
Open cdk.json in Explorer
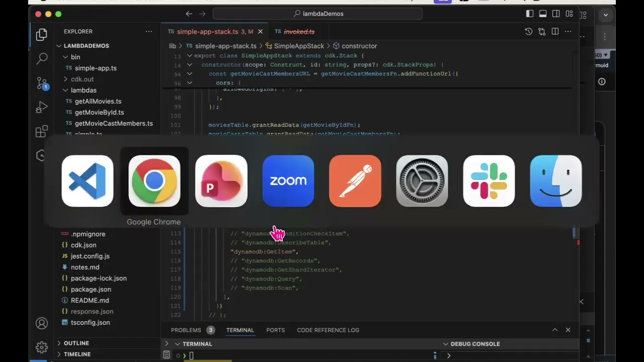(x=84, y=245)
